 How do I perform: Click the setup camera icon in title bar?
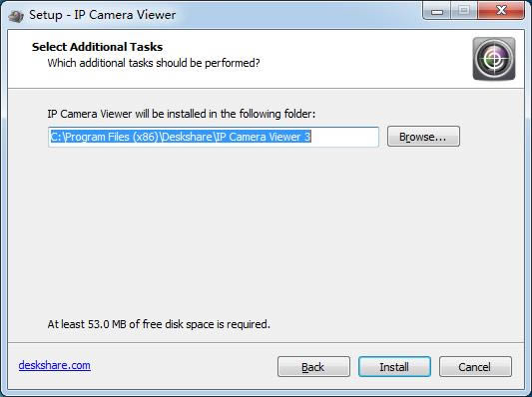point(15,16)
